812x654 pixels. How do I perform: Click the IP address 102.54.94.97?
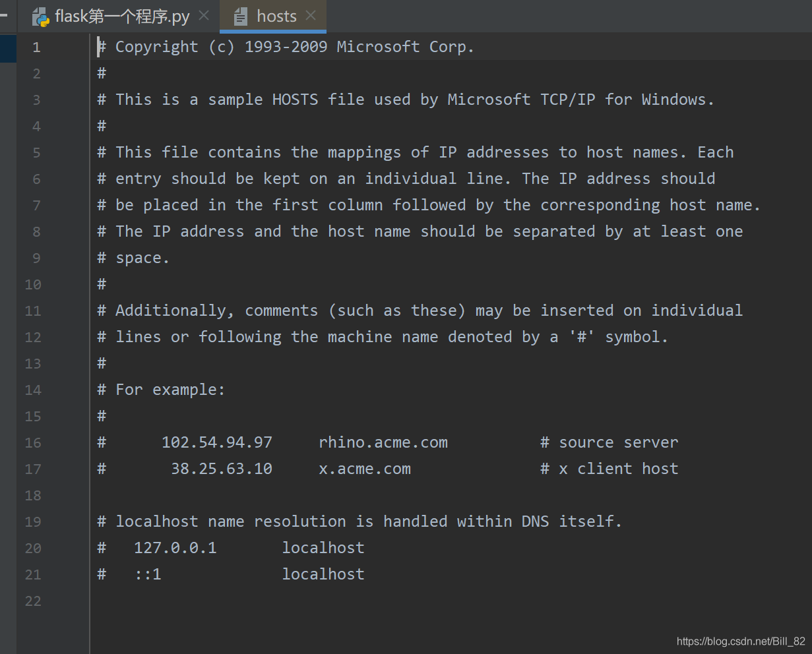[x=217, y=442]
